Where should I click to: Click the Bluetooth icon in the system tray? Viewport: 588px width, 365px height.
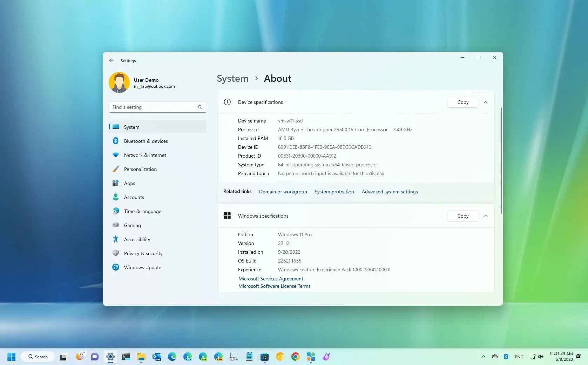tap(506, 357)
